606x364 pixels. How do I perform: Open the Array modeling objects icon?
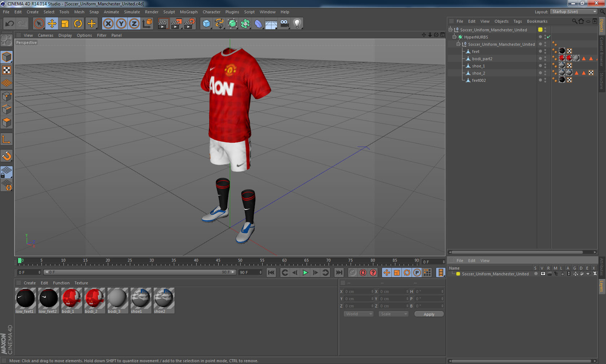(245, 24)
